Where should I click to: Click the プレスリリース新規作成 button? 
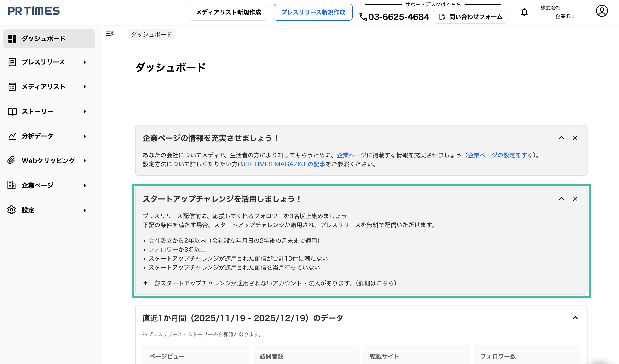click(313, 12)
